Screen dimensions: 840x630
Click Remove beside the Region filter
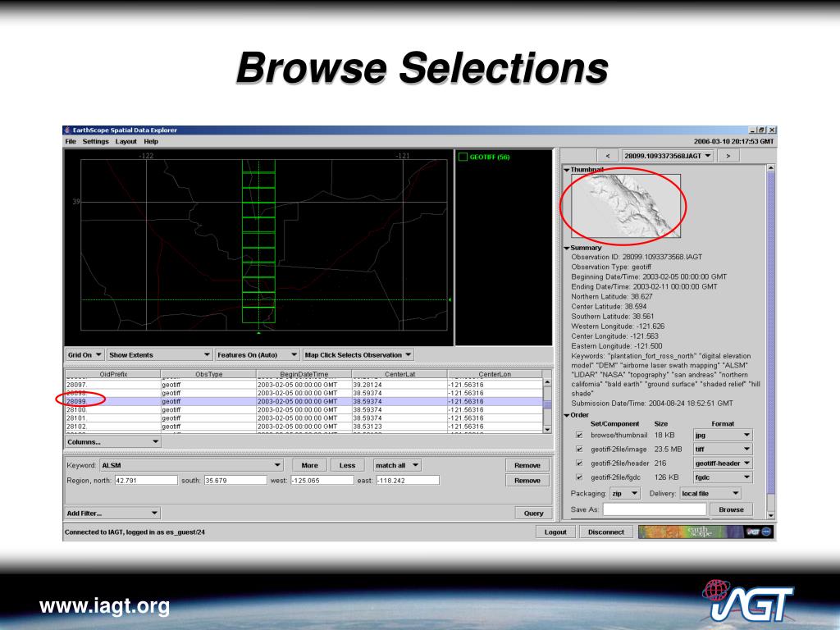pyautogui.click(x=527, y=481)
